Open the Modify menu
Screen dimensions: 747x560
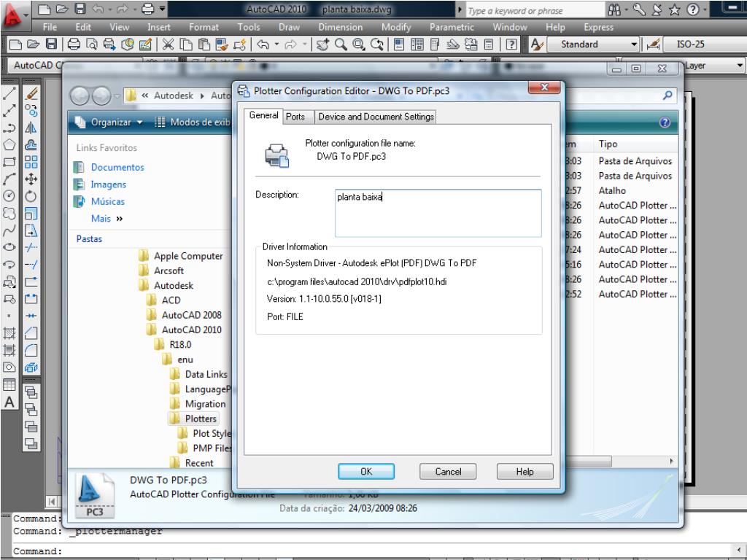click(x=396, y=27)
